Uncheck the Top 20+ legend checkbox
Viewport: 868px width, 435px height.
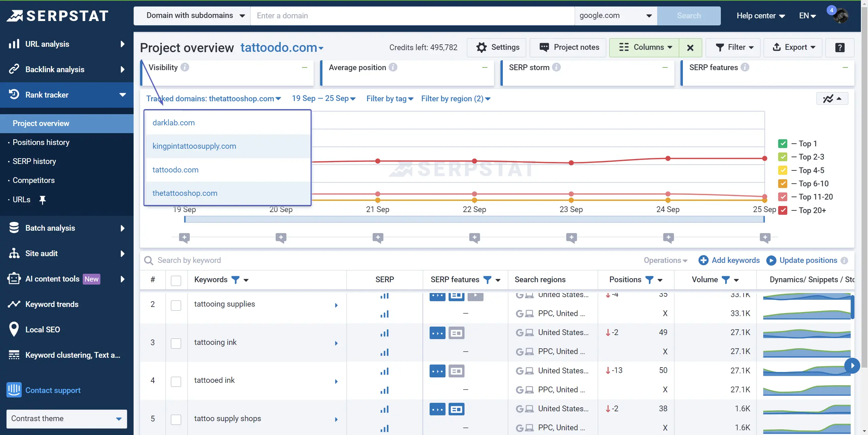pyautogui.click(x=783, y=210)
